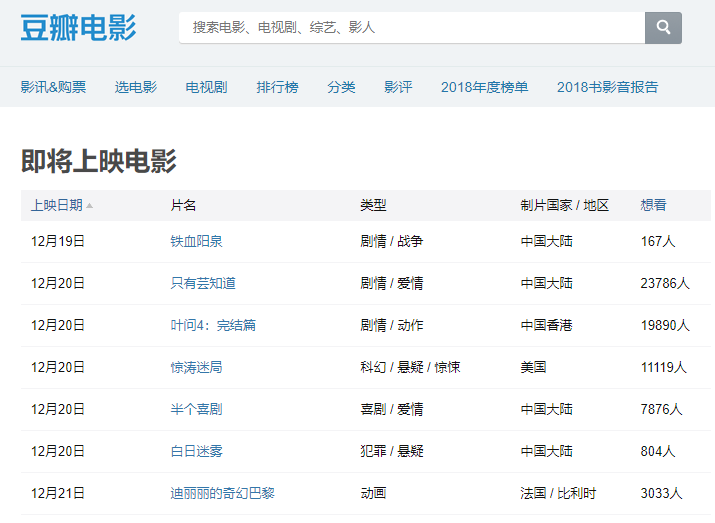
Task: Click the 11119人 count cell
Action: pos(663,367)
